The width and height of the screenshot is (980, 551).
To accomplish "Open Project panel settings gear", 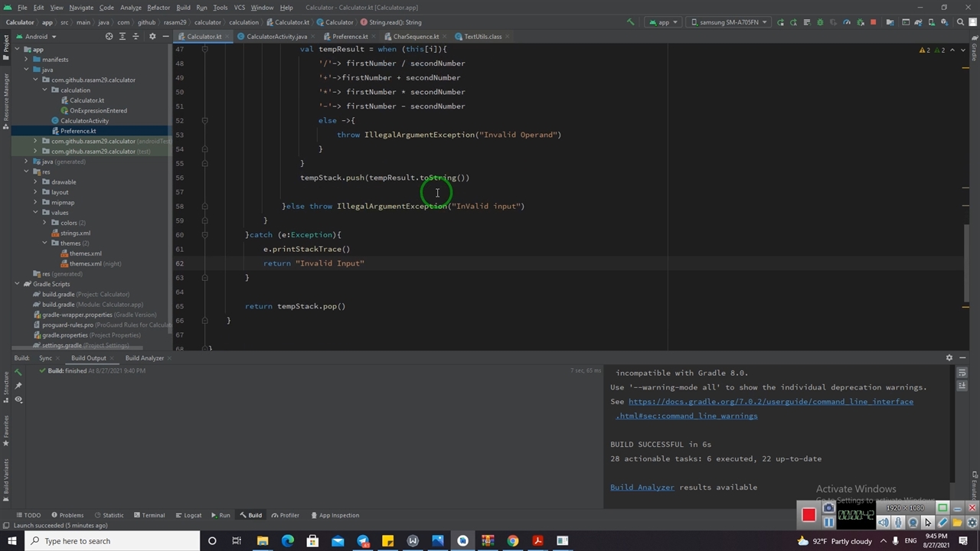I will click(152, 37).
